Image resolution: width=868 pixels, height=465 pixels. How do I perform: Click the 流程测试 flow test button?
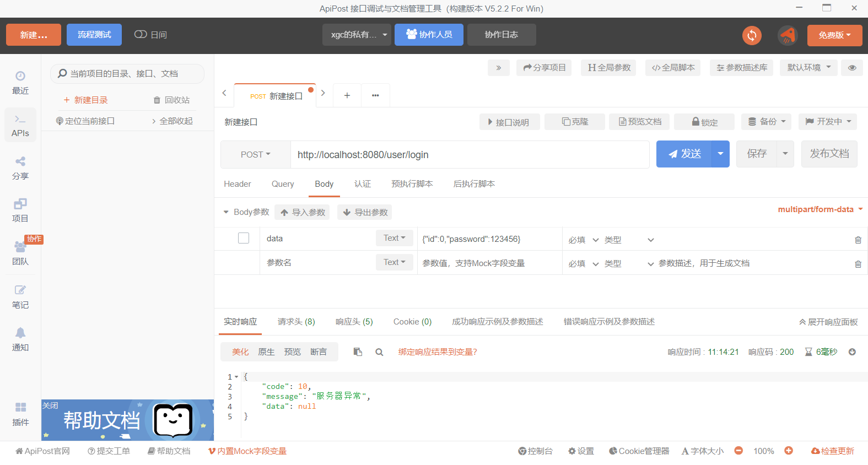pos(94,35)
